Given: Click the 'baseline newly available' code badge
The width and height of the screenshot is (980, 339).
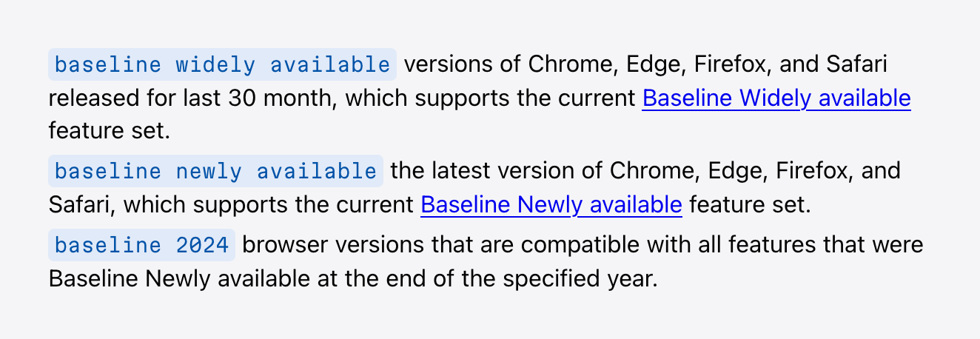Looking at the screenshot, I should tap(216, 171).
